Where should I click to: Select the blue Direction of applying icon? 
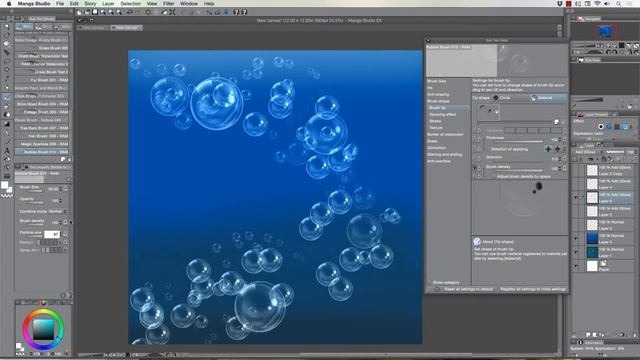548,149
